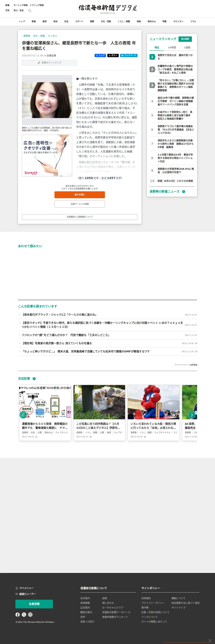Open 会社案内 footer link
Image resolution: width=215 pixels, height=644 pixels.
click(85, 598)
